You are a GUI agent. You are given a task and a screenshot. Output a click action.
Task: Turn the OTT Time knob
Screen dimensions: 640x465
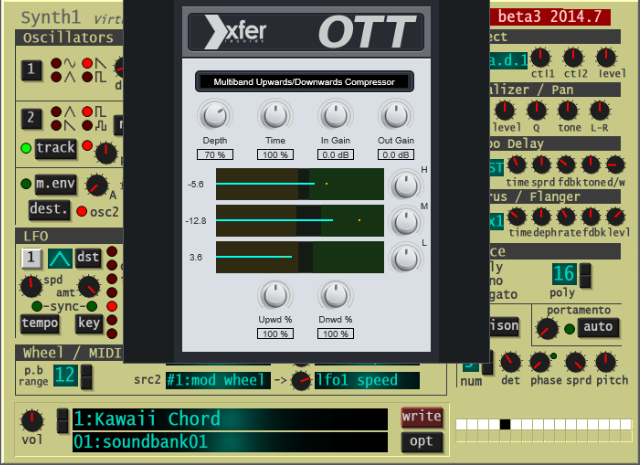coord(275,116)
